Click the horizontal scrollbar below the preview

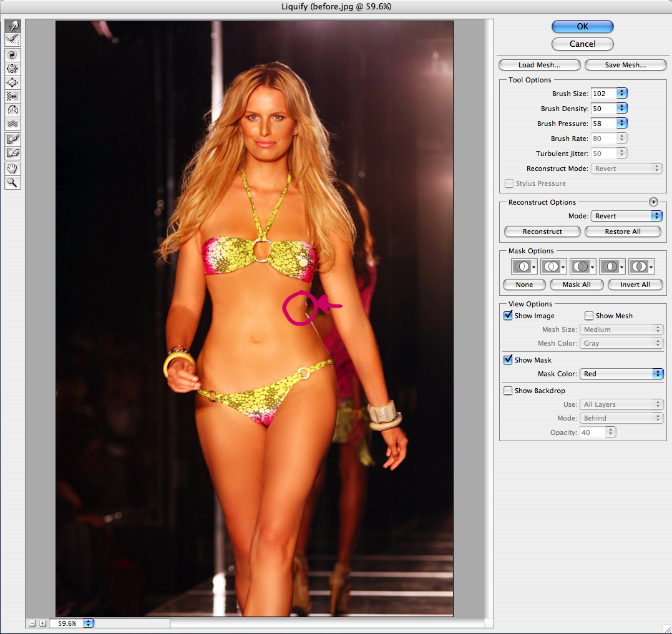coord(327,623)
